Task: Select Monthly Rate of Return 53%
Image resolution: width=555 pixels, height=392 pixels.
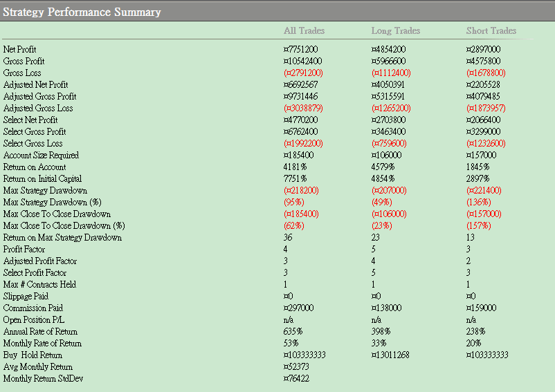Action: click(x=291, y=343)
